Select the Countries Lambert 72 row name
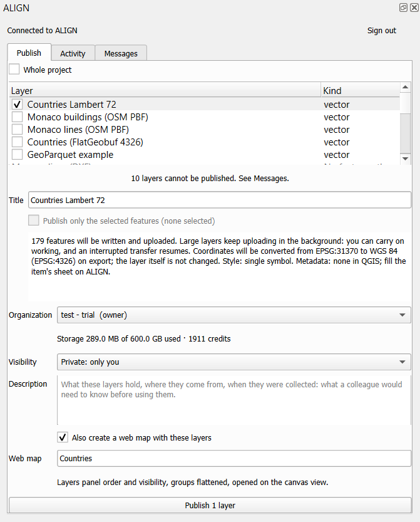This screenshot has width=420, height=522. click(x=72, y=105)
